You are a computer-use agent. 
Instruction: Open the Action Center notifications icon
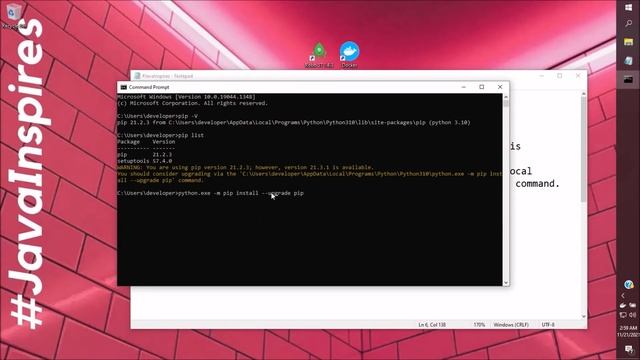pos(629,349)
